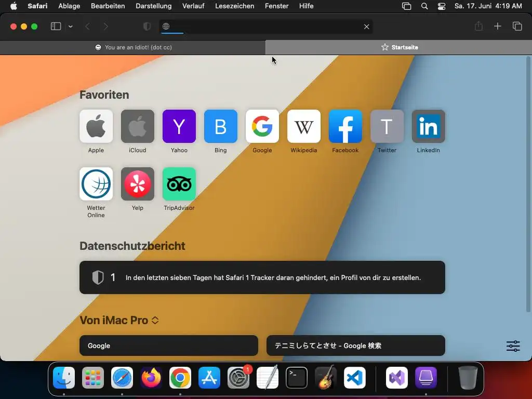This screenshot has width=532, height=399.
Task: Open the Share button in toolbar
Action: [478, 26]
